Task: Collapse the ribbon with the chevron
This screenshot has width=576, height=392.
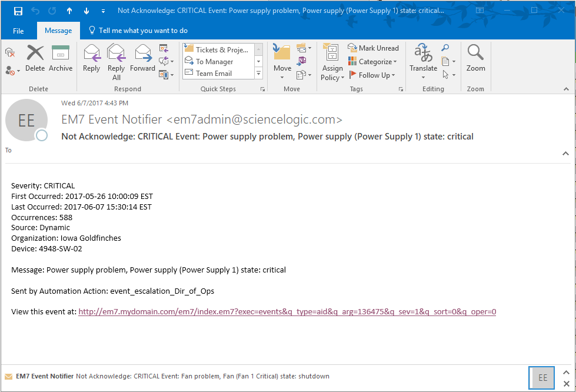Action: [566, 89]
